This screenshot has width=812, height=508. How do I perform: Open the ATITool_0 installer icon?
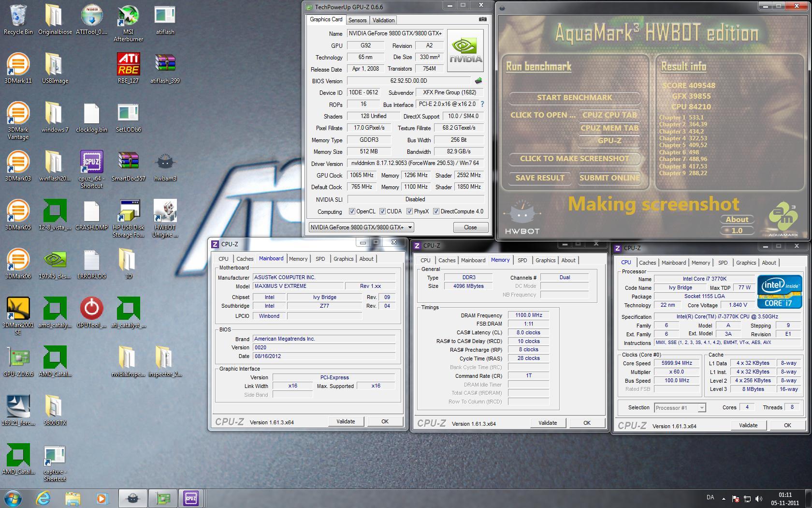coord(91,20)
